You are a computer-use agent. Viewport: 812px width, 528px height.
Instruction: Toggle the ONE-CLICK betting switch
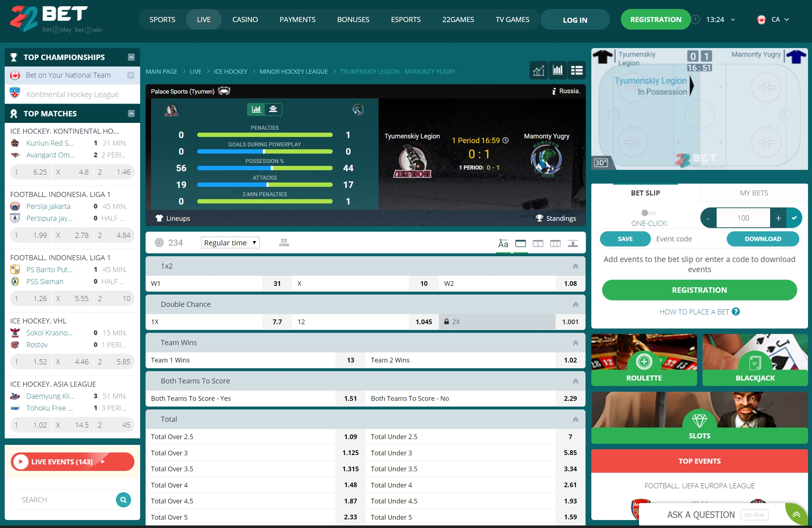click(648, 213)
